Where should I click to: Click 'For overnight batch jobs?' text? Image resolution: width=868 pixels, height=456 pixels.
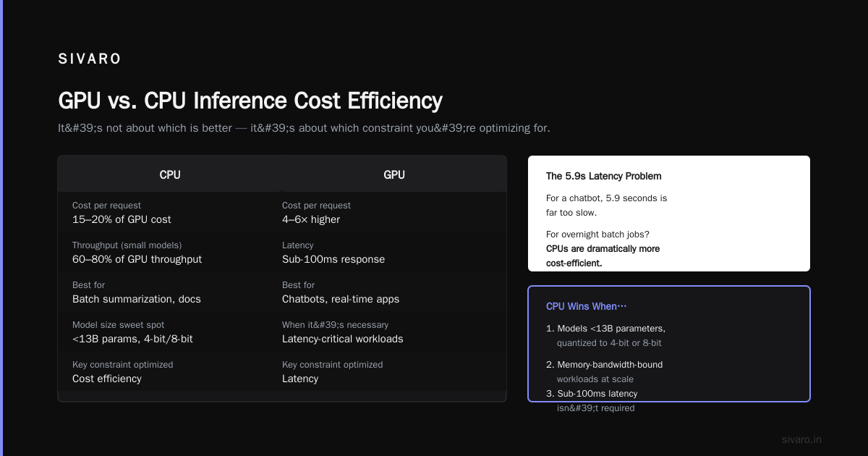[x=597, y=235]
